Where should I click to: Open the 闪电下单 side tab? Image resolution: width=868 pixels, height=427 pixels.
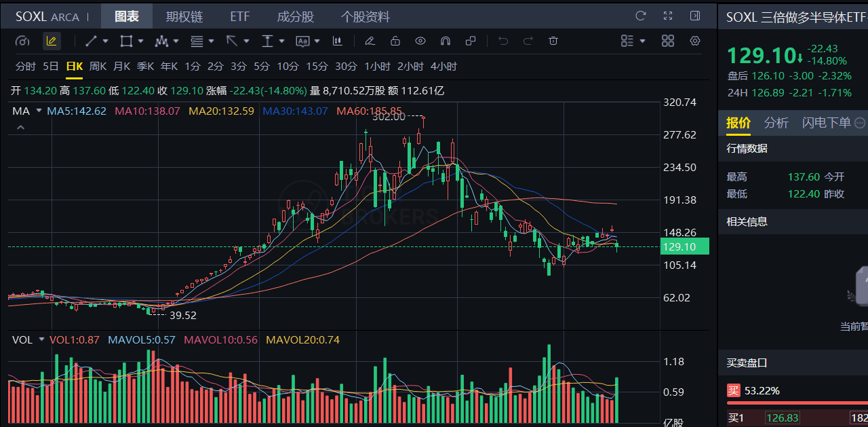tap(826, 123)
